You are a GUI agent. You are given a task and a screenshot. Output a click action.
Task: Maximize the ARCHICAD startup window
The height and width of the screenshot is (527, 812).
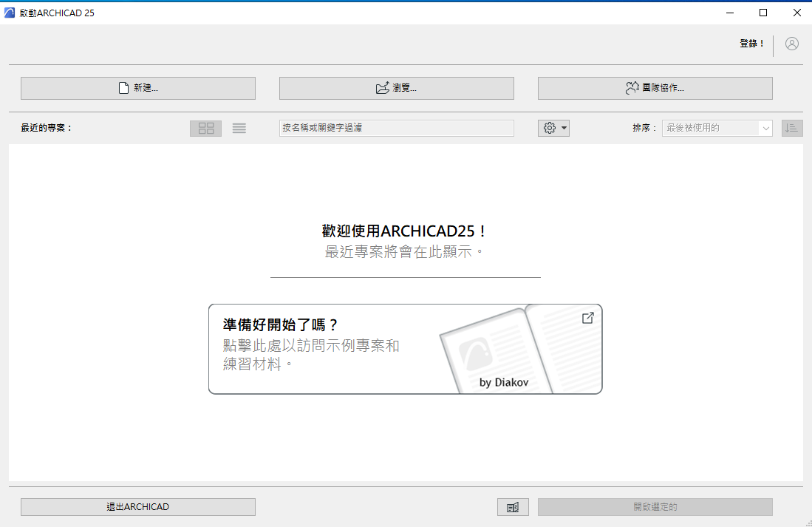[x=762, y=13]
